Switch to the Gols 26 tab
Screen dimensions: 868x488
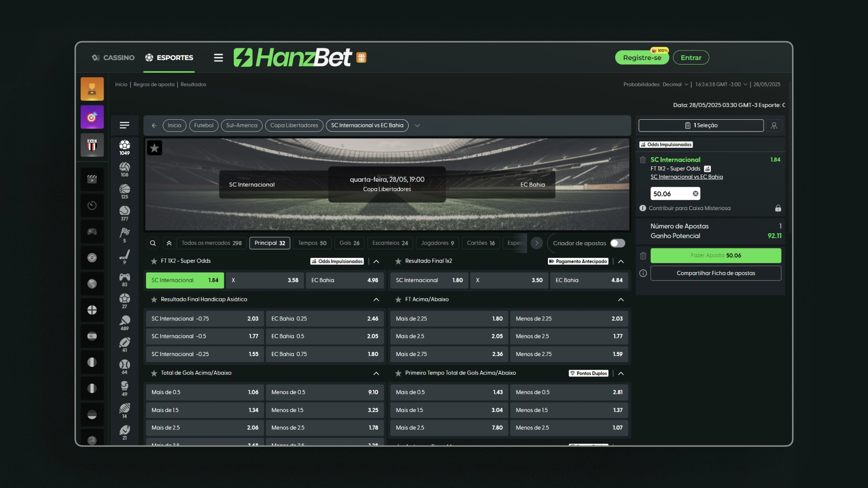(x=349, y=243)
